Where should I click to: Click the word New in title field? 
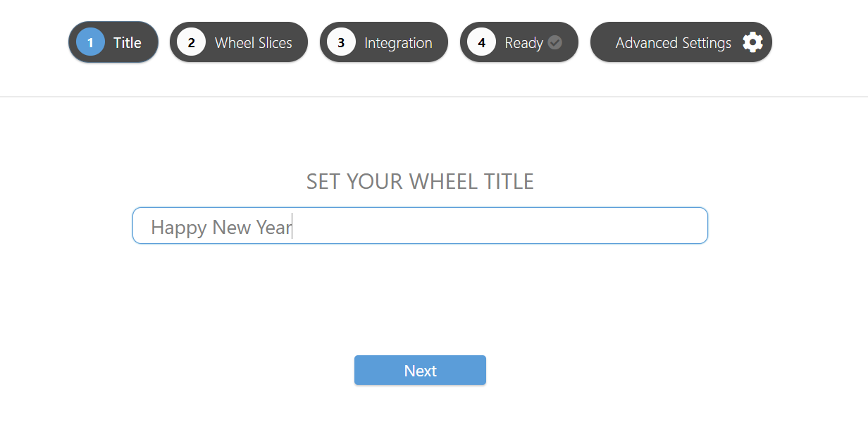click(x=231, y=227)
